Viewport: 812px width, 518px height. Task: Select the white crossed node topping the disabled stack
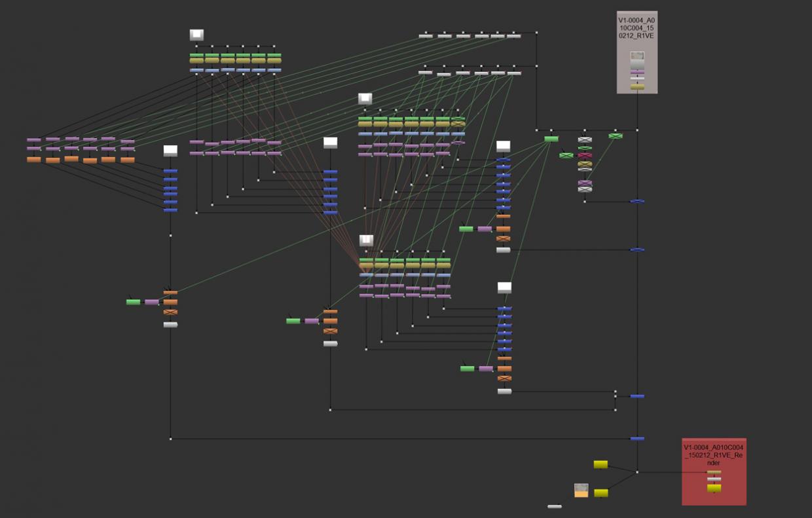pos(585,139)
